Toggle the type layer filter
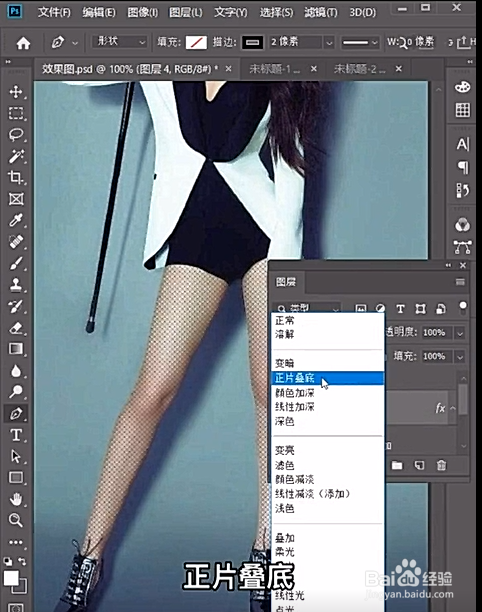The image size is (482, 612). (x=400, y=309)
